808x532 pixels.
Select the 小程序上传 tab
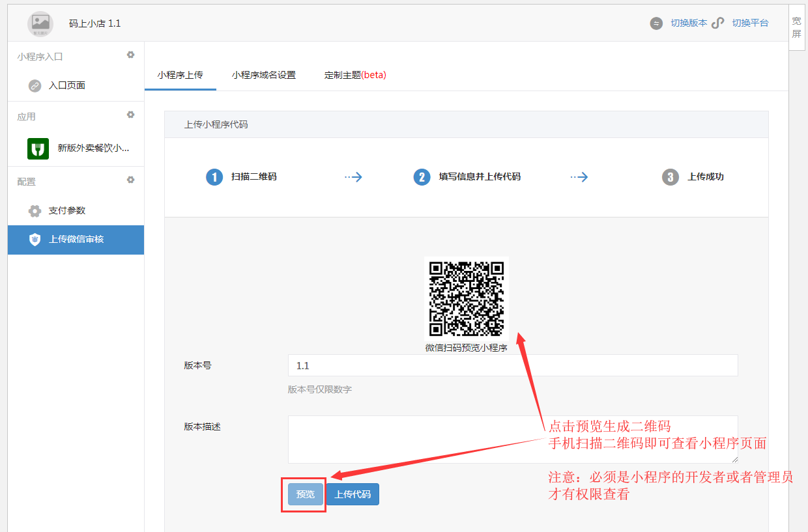180,75
